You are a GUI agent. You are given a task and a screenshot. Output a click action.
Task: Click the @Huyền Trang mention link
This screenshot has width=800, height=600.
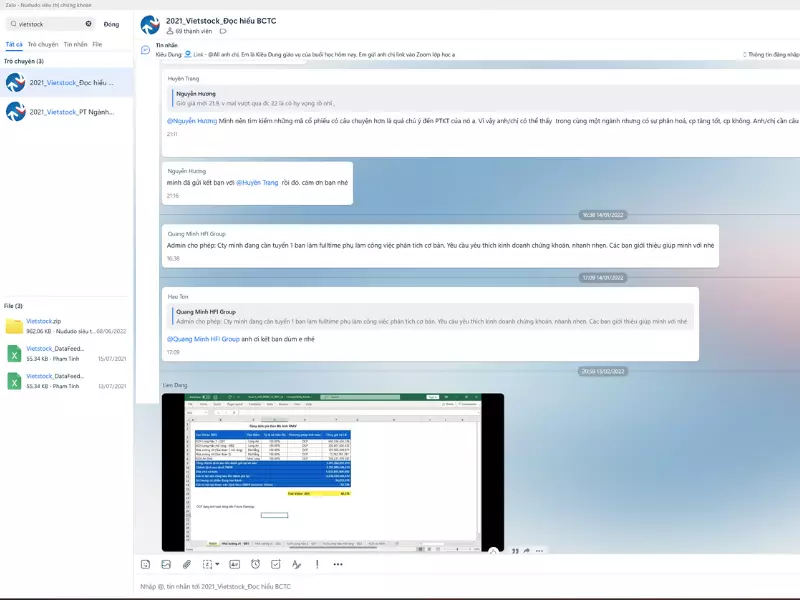point(257,183)
